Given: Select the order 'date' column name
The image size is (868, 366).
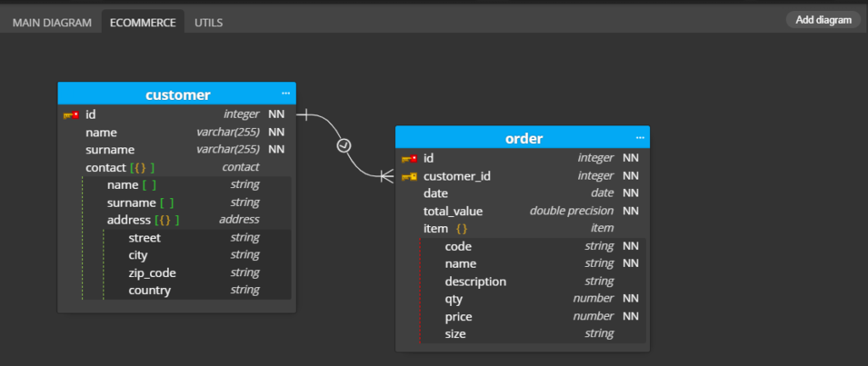Looking at the screenshot, I should 436,193.
